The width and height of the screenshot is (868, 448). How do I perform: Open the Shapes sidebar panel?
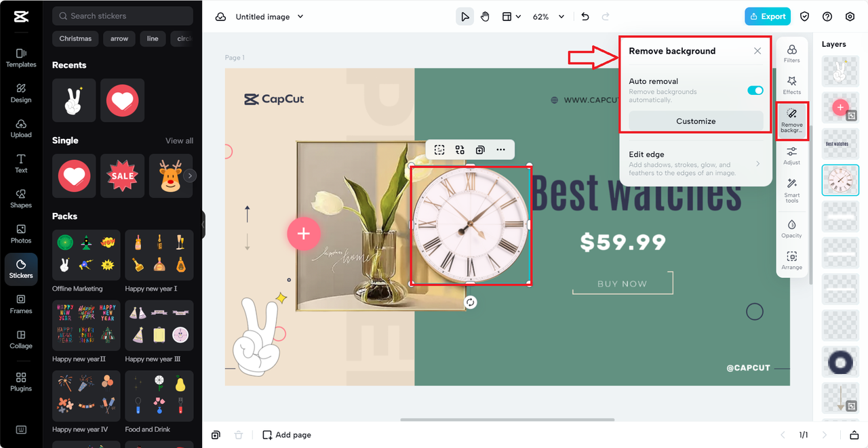(x=21, y=199)
